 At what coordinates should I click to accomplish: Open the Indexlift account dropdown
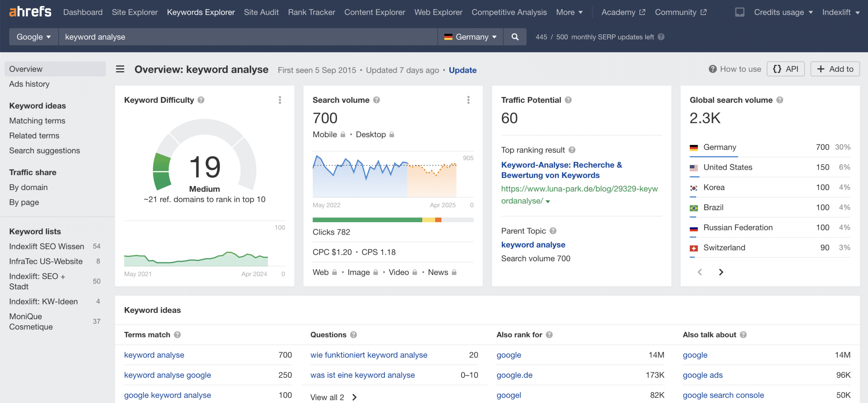pos(841,12)
